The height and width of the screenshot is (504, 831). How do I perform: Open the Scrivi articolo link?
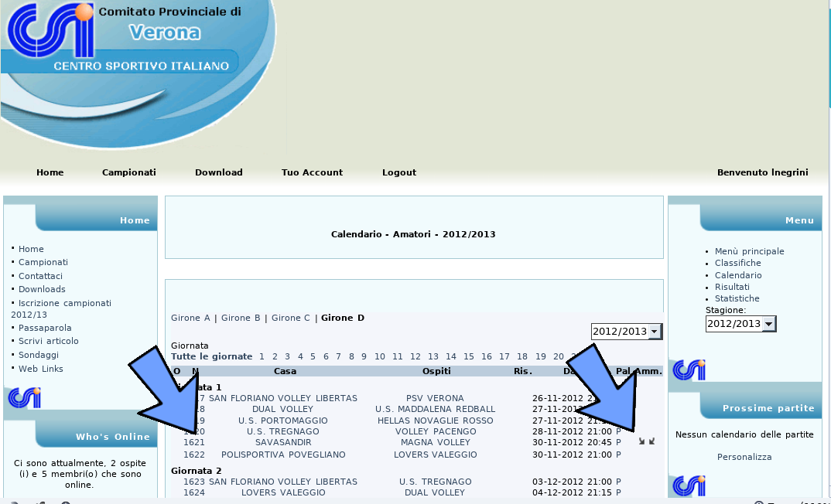48,341
